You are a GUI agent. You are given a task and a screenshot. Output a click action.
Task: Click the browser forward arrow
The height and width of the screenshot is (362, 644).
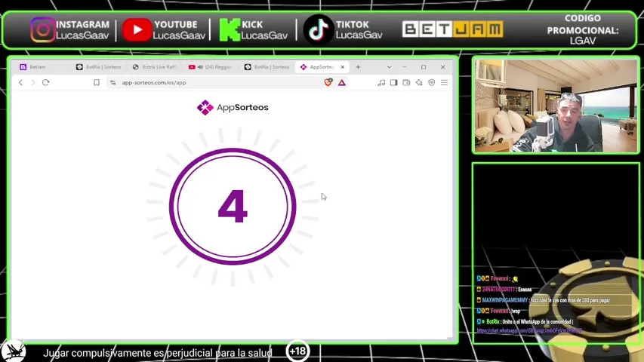(x=33, y=82)
